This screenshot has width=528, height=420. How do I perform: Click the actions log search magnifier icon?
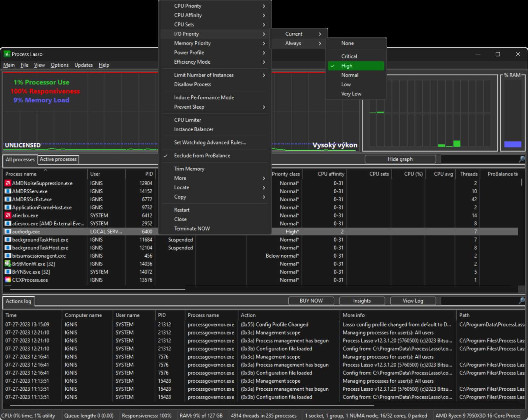point(521,301)
